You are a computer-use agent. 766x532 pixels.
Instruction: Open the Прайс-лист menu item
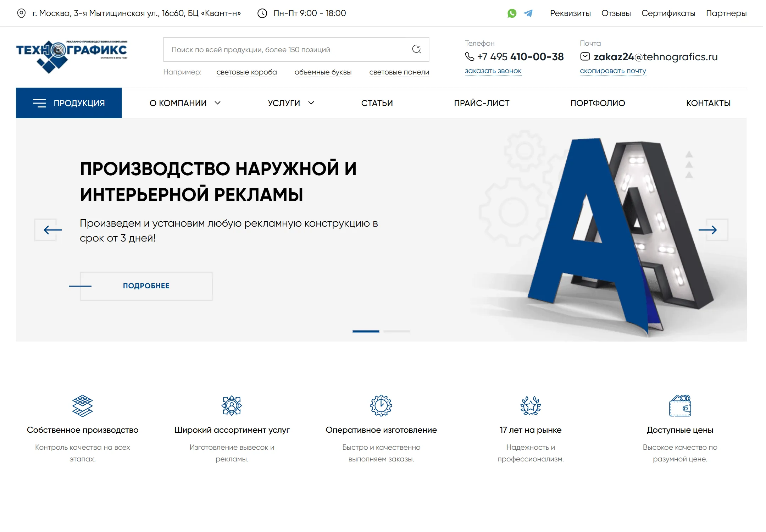coord(482,103)
